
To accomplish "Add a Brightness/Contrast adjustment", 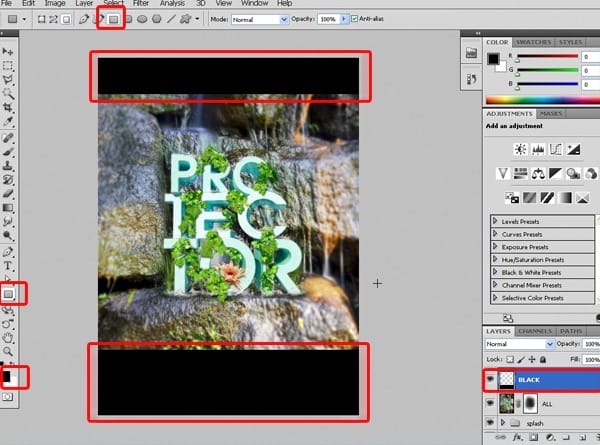I will click(520, 149).
